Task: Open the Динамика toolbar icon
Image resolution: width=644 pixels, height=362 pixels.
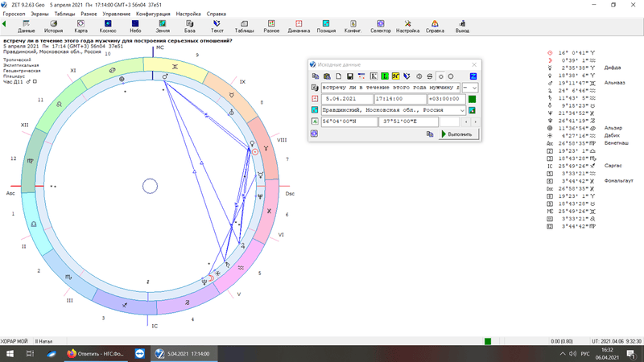Action: (298, 26)
